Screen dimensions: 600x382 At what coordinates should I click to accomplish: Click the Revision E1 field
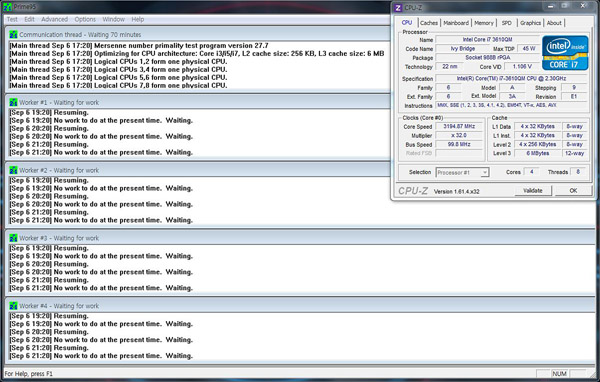click(574, 96)
